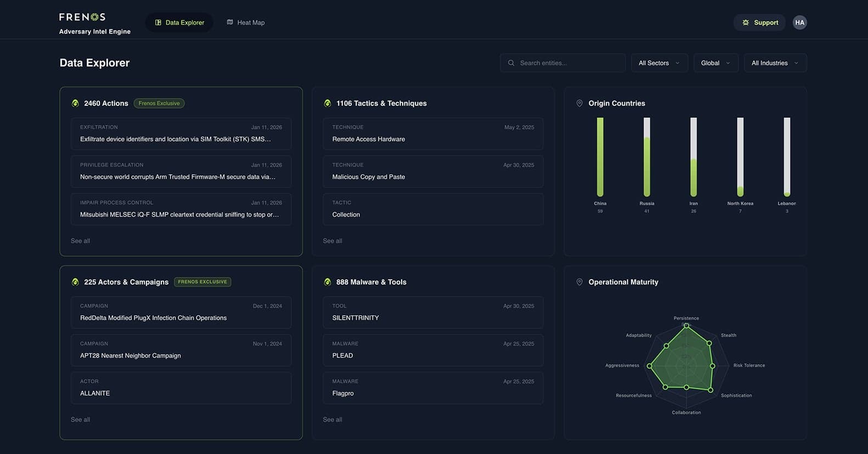This screenshot has height=454, width=868.
Task: Click the green icon beside Malware & Tools
Action: (x=328, y=282)
